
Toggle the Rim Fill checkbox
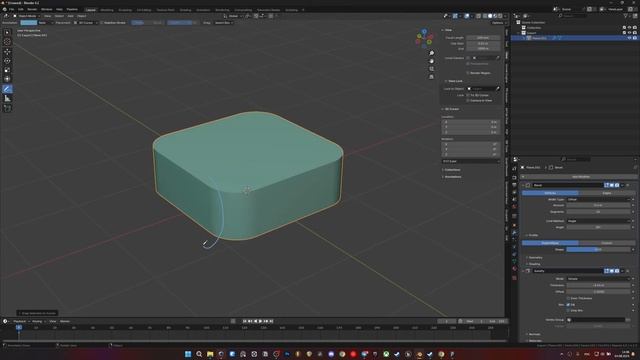click(x=568, y=304)
